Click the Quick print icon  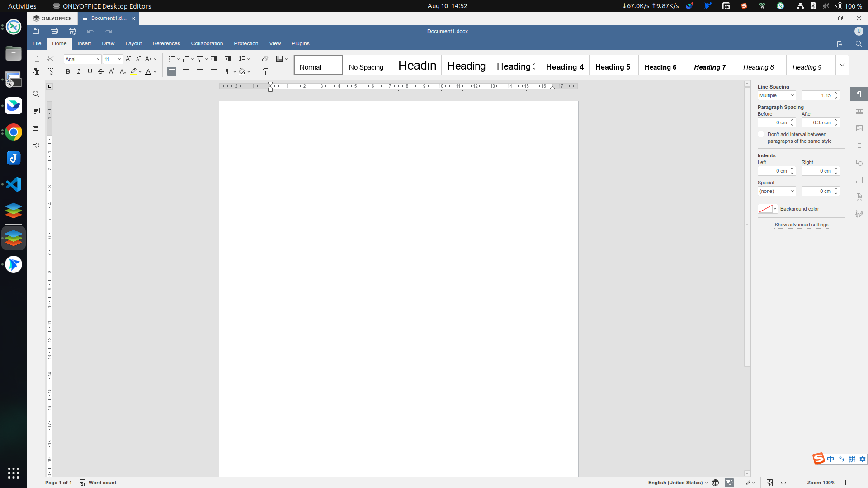[x=72, y=31]
